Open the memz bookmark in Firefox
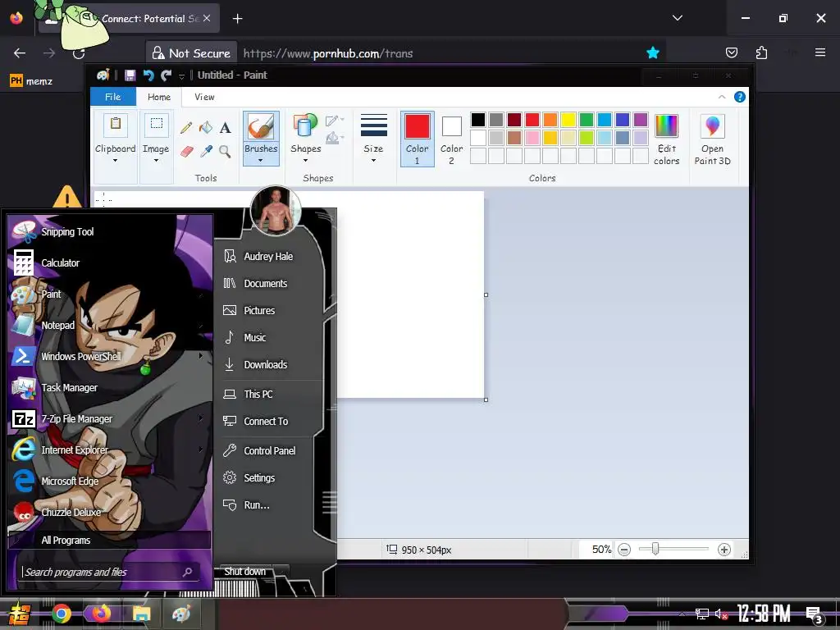 [x=31, y=81]
